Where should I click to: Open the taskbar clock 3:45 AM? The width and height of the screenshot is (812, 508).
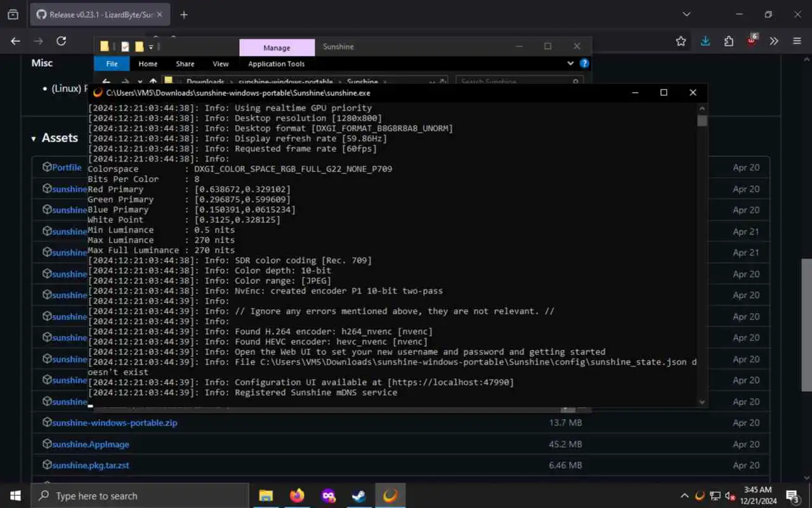coord(757,496)
